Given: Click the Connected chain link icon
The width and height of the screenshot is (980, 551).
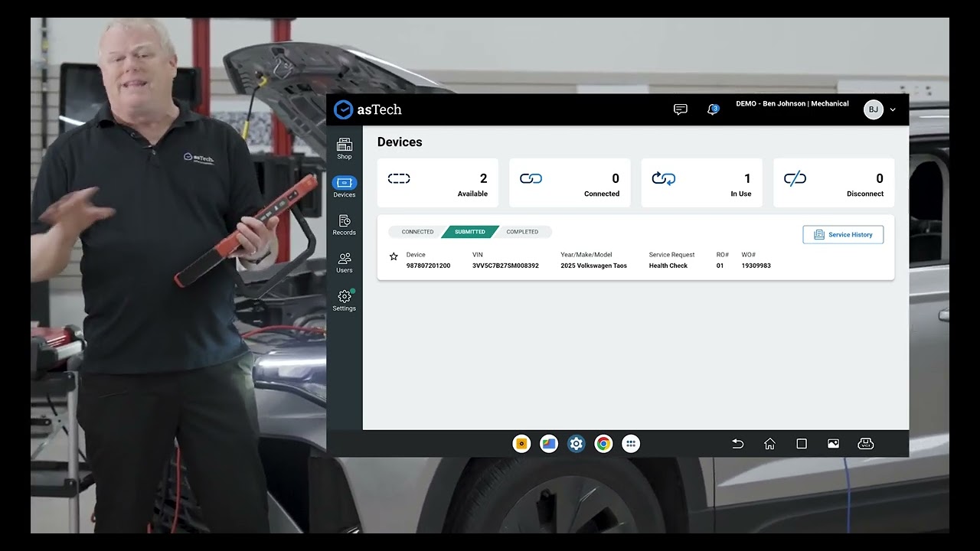Looking at the screenshot, I should tap(531, 178).
